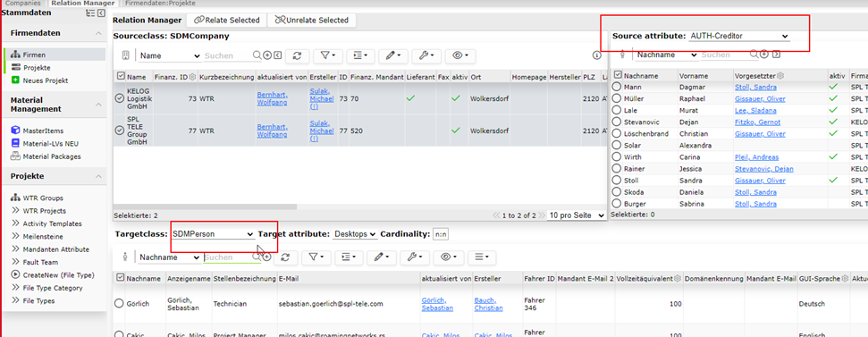Open the Source attribute AUTH-Creditor dropdown
Image resolution: width=868 pixels, height=337 pixels.
tap(739, 36)
